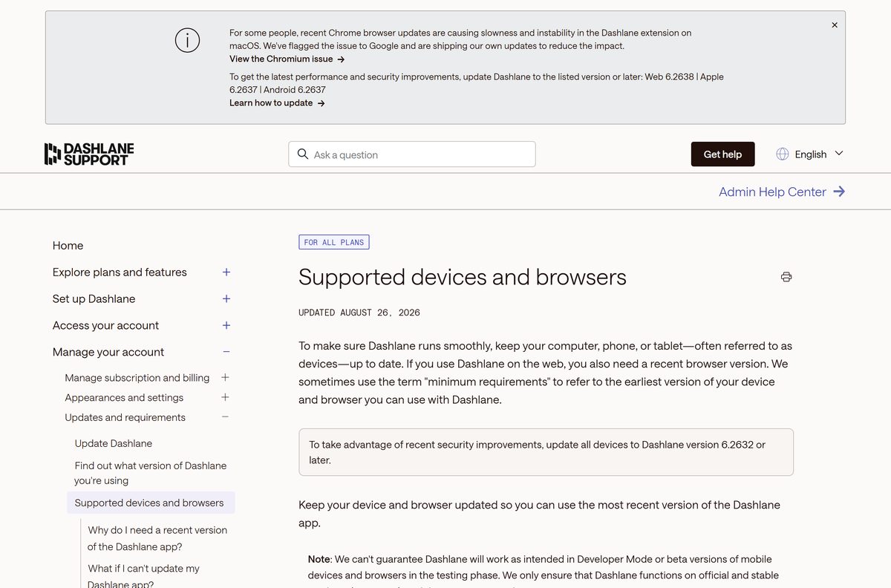Open Explore plans and features link

tap(120, 272)
